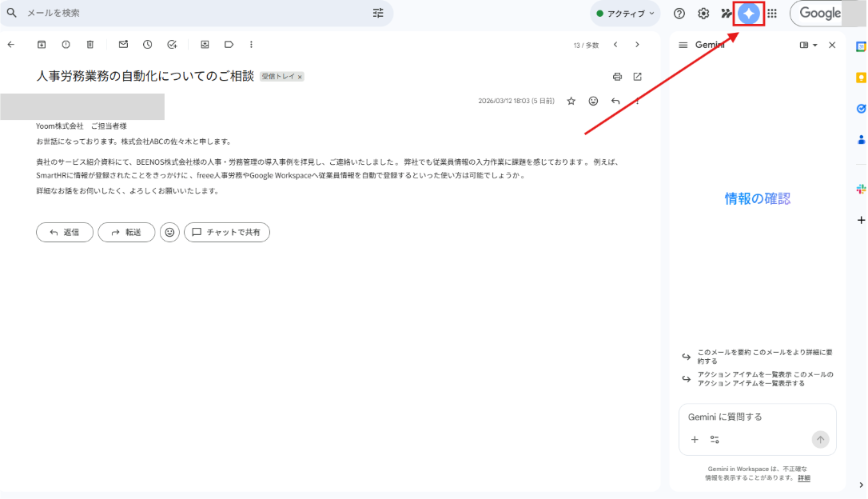The image size is (868, 499).
Task: Add the email to Tasks
Action: [172, 45]
